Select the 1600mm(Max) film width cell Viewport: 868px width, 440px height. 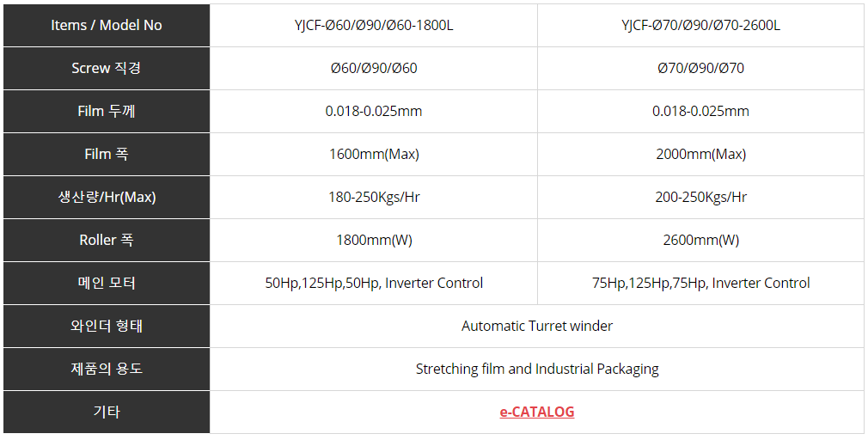pos(374,154)
